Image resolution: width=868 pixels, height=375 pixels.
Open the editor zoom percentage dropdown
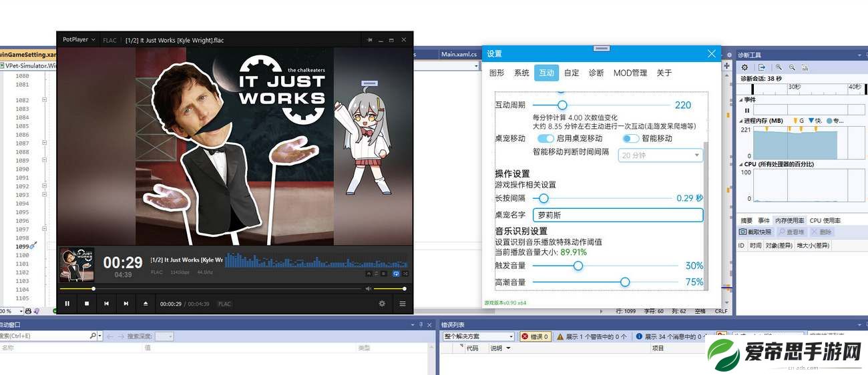(x=21, y=311)
